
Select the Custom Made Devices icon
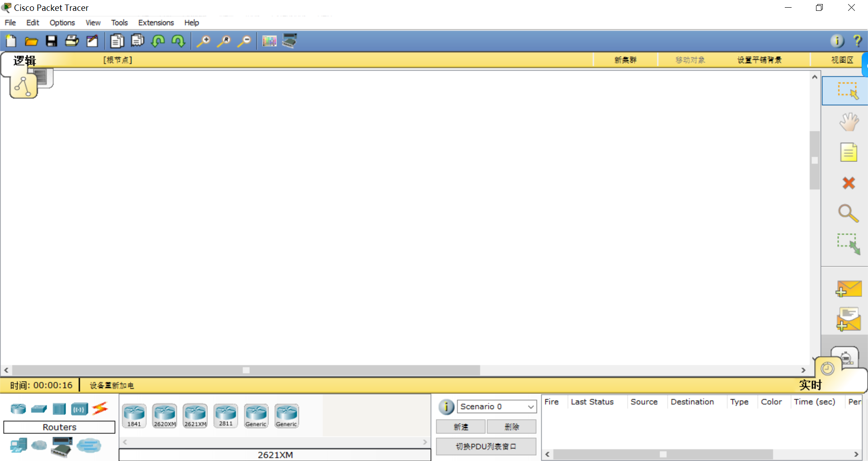pos(62,447)
